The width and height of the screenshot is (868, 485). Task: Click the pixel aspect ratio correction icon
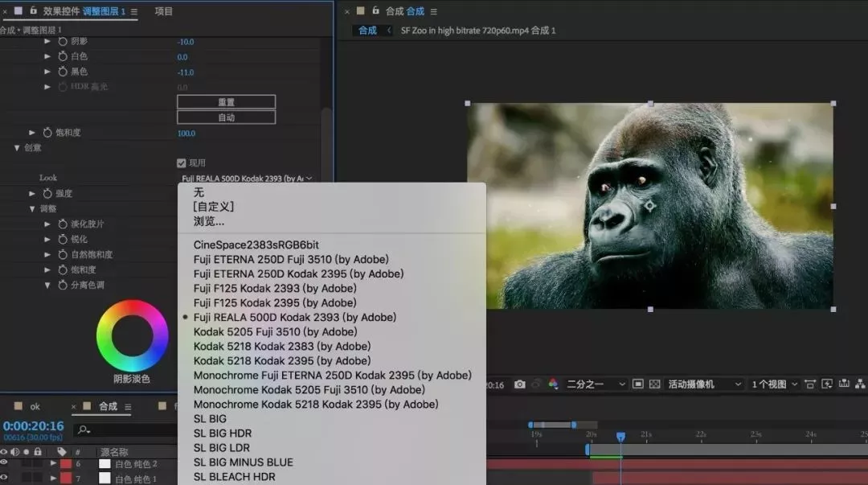(810, 384)
